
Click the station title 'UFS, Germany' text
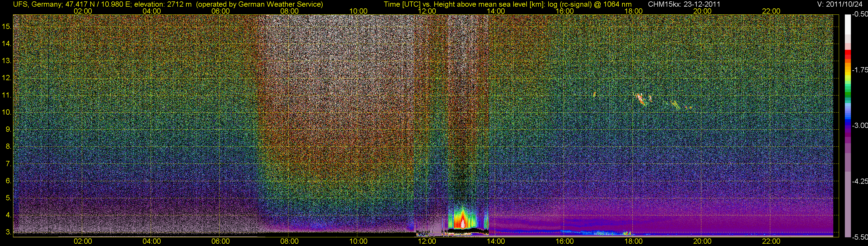(x=37, y=4)
